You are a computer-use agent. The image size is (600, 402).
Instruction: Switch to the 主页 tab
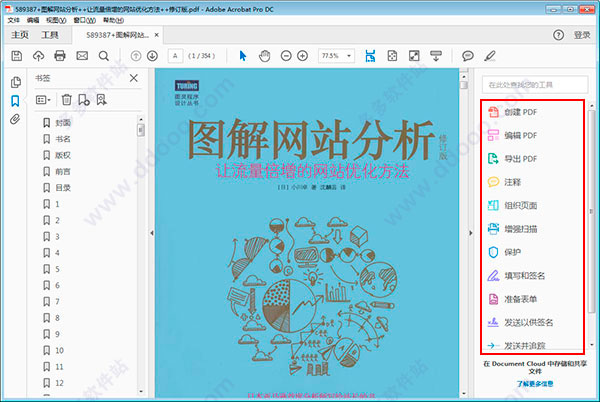coord(20,35)
